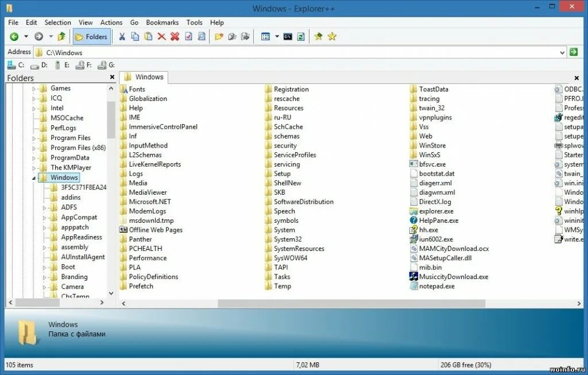Image resolution: width=588 pixels, height=375 pixels.
Task: Open the Bookmarks menu
Action: tap(162, 22)
